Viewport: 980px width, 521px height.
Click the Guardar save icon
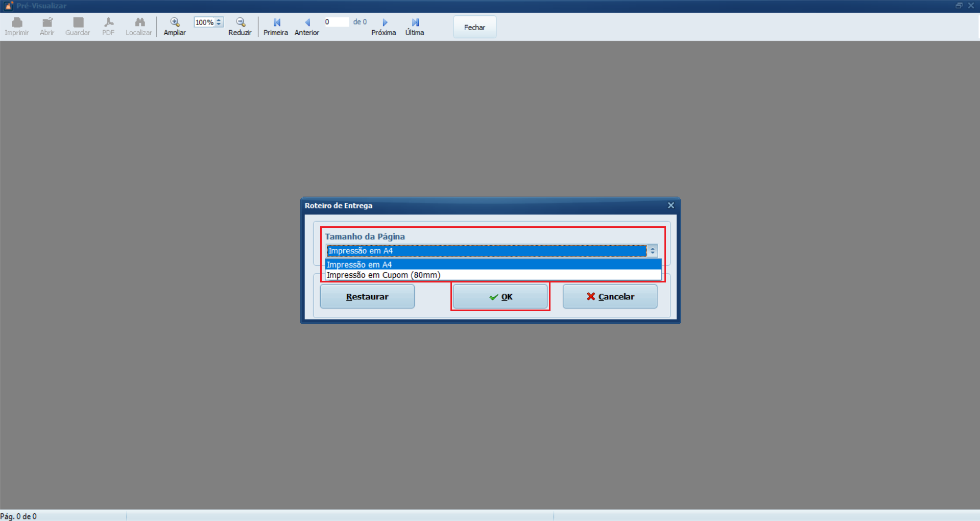(x=78, y=22)
